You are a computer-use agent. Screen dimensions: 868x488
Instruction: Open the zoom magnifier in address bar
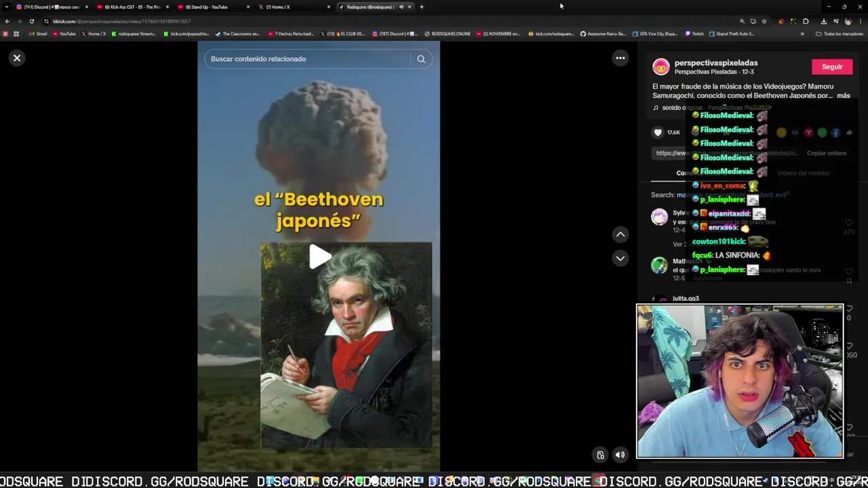(742, 21)
